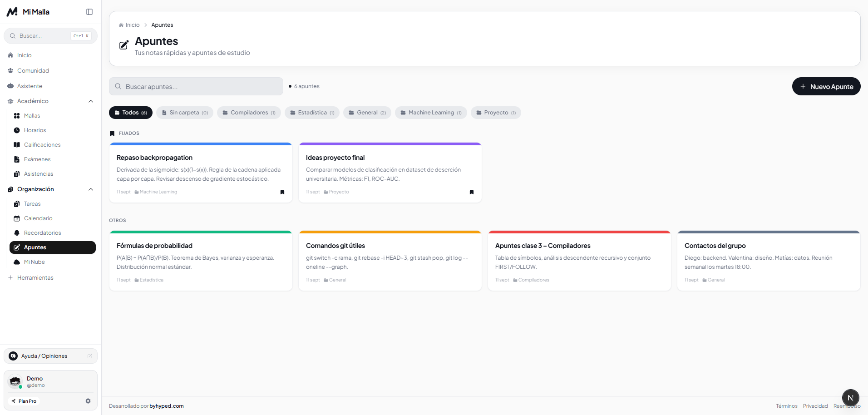Unpin the Ideas proyecto final bookmark
The width and height of the screenshot is (868, 415).
click(x=472, y=192)
